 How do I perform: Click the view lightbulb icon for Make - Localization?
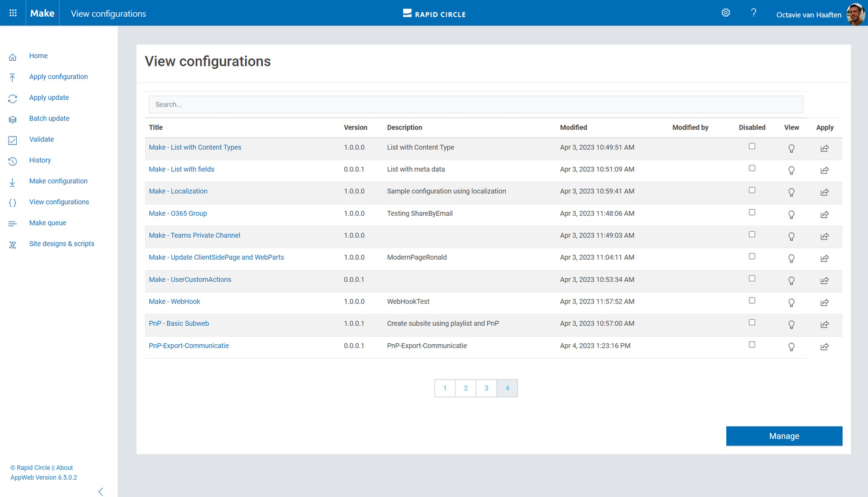pyautogui.click(x=791, y=193)
